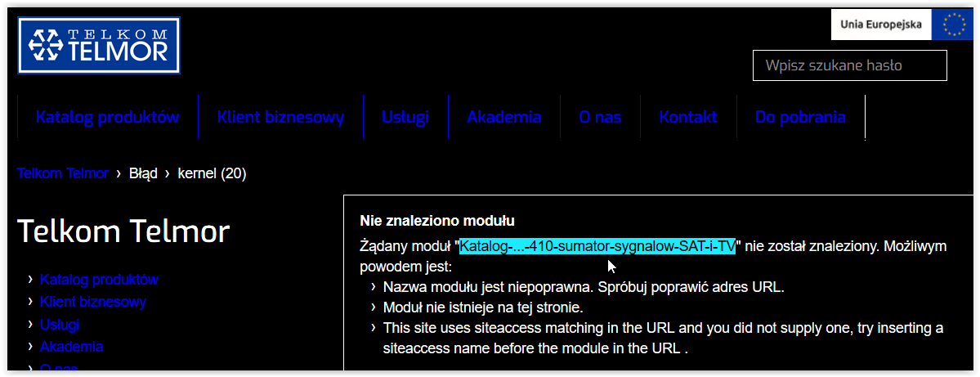
Task: Select Usługi in the top navigation bar
Action: [405, 117]
